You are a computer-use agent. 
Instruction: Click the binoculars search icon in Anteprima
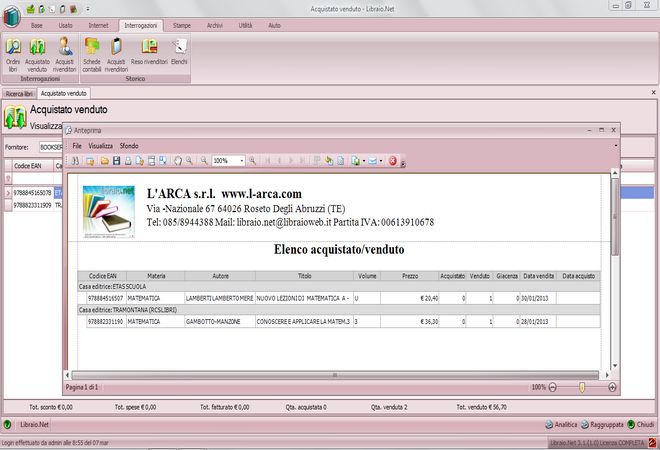[75, 161]
